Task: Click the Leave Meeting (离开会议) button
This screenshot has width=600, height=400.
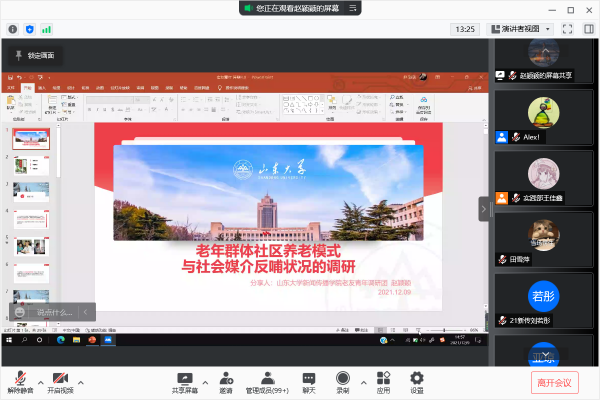Action: (x=554, y=381)
